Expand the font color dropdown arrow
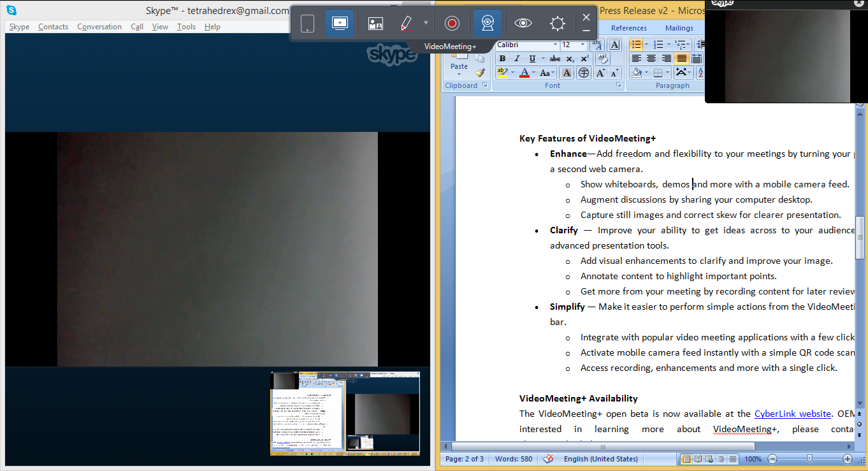Screen dimensions: 868x471 click(x=535, y=73)
